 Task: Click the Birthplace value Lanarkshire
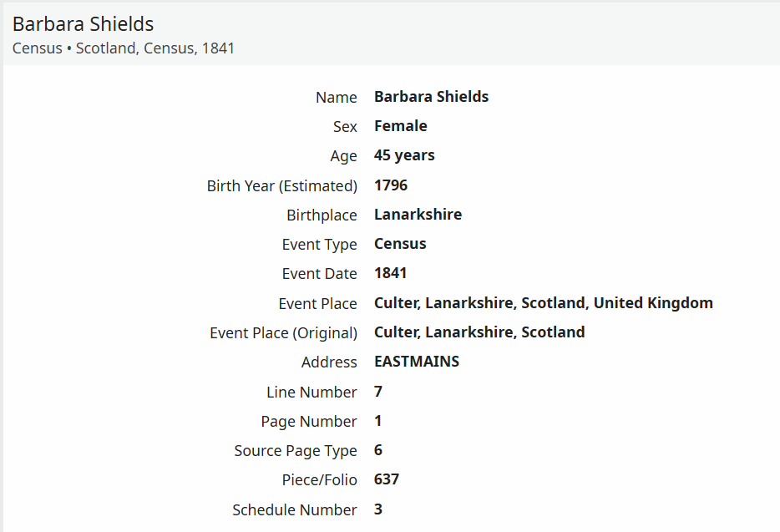[418, 215]
